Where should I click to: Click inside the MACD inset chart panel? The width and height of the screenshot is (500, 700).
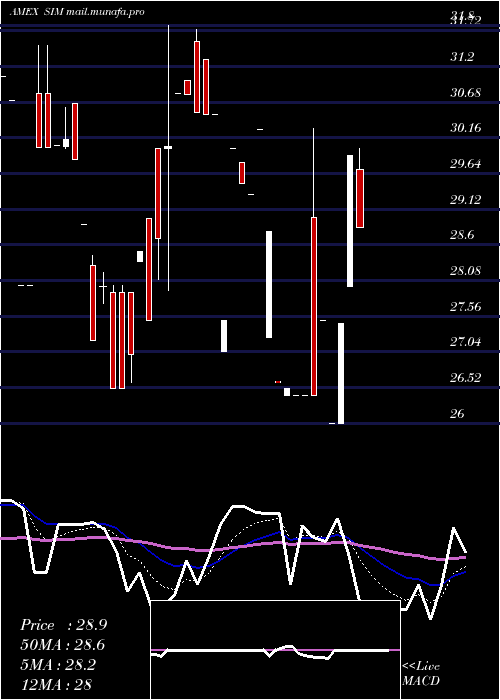pos(275,650)
